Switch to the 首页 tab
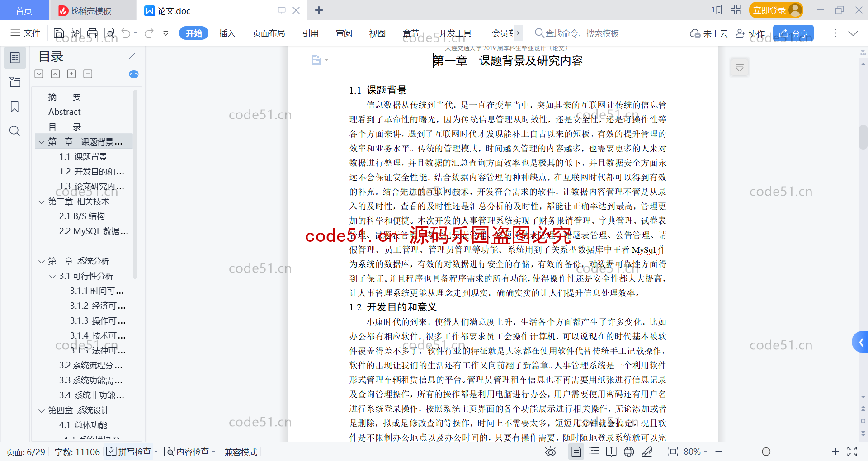The width and height of the screenshot is (868, 461). 24,10
